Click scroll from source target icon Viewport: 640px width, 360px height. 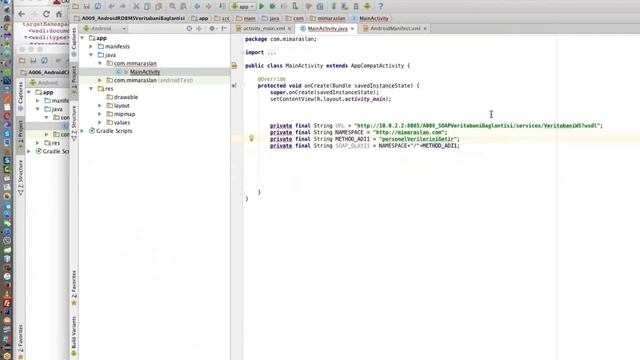pyautogui.click(x=189, y=29)
